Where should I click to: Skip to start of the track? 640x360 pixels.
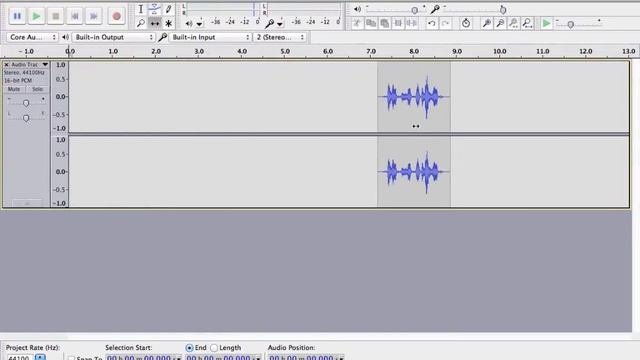click(x=75, y=16)
